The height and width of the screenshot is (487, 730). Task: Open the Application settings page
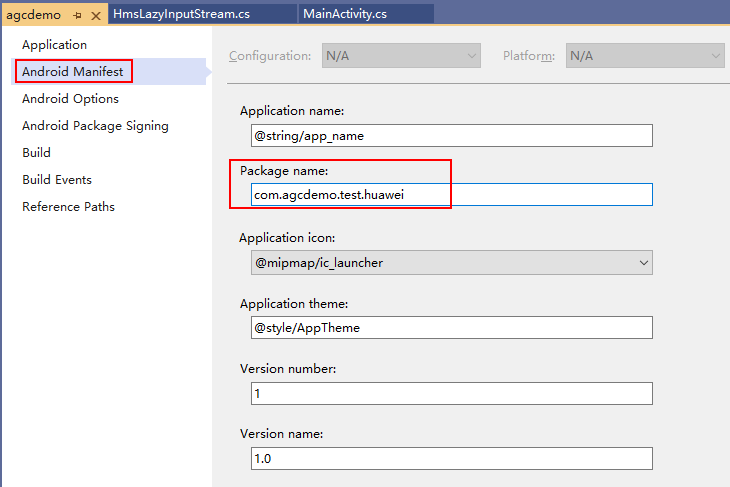coord(54,45)
